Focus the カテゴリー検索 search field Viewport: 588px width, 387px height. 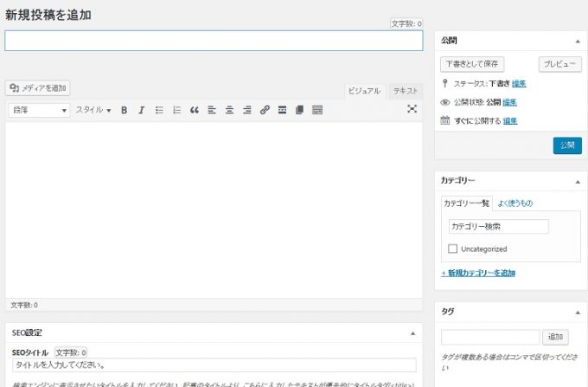(499, 226)
